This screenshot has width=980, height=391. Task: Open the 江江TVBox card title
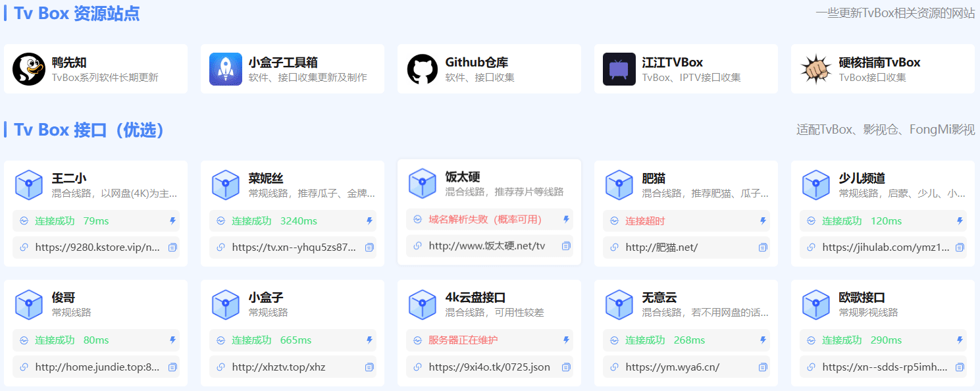click(673, 63)
